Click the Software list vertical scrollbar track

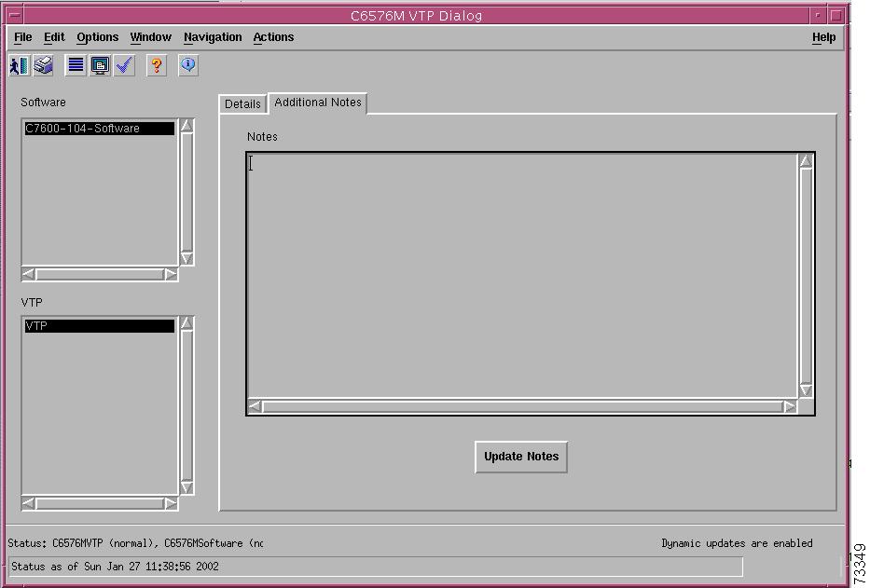[x=187, y=192]
